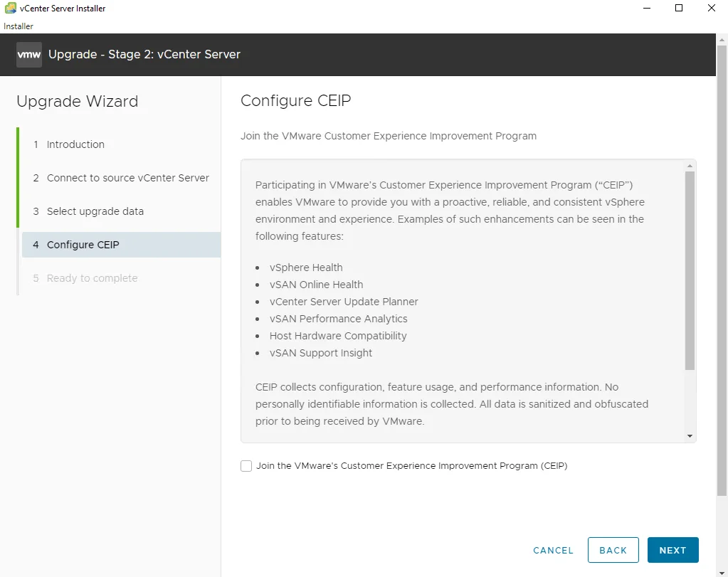Minimize the vCenter Server Installer window

[646, 9]
